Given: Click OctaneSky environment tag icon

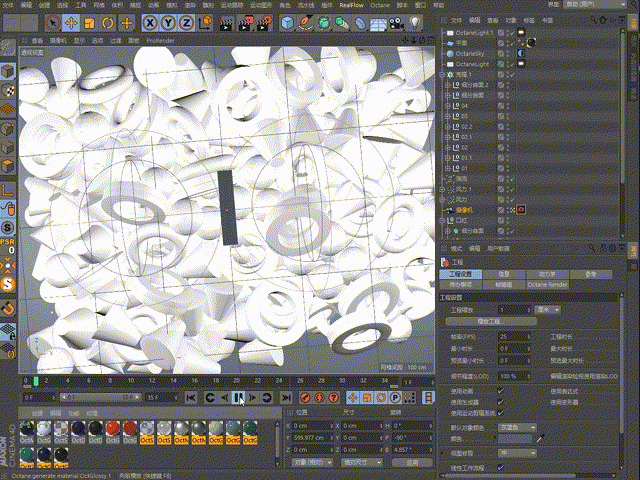Looking at the screenshot, I should [x=521, y=53].
